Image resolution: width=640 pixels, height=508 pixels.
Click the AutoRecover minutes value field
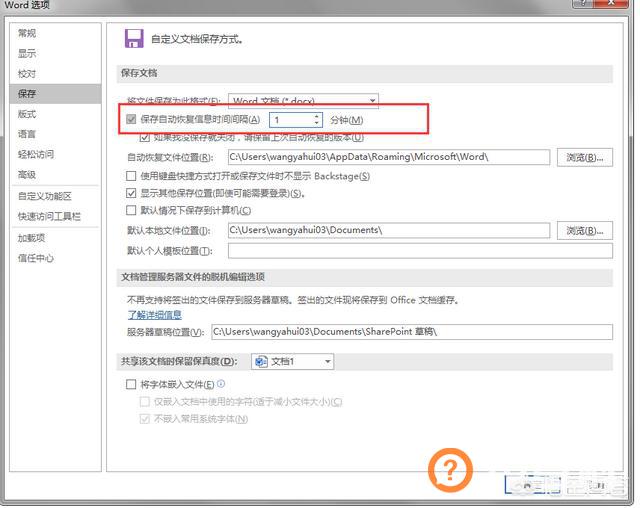(x=291, y=120)
